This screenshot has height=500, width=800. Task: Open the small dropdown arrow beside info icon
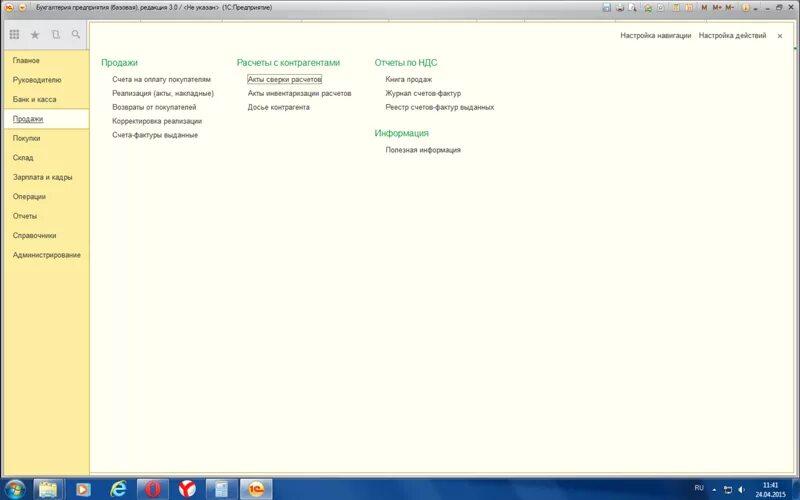coord(755,8)
